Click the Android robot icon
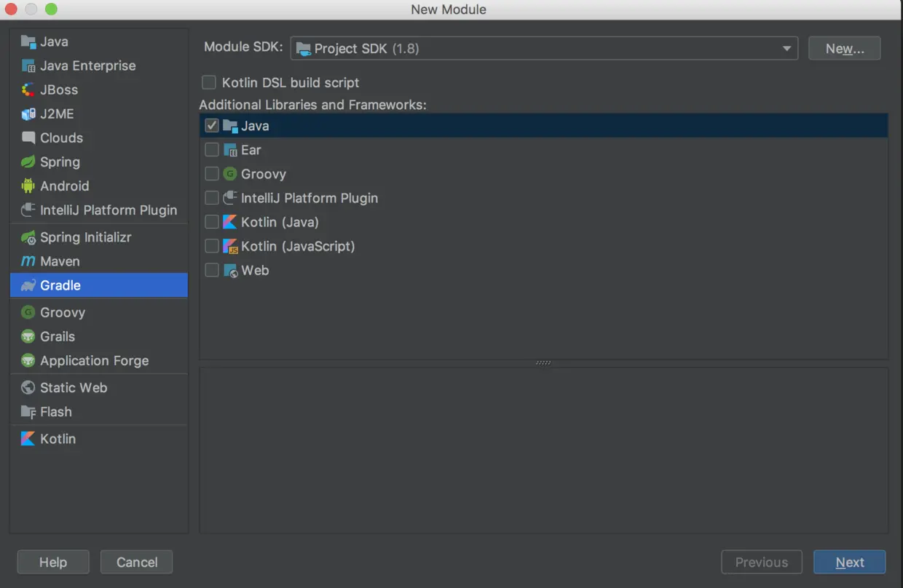 [28, 186]
